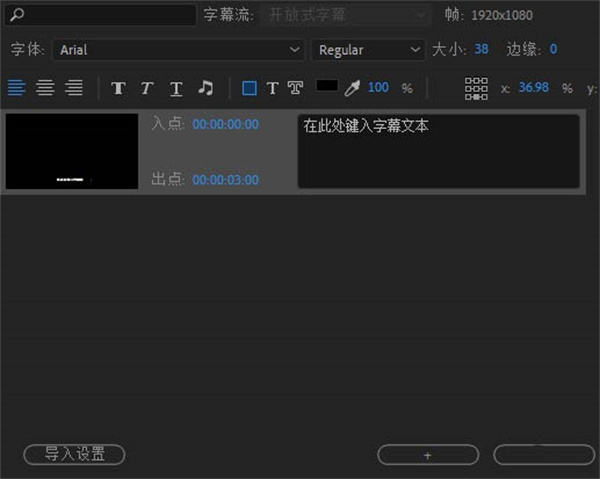
Task: Select the outlined text edge color icon
Action: coord(295,88)
